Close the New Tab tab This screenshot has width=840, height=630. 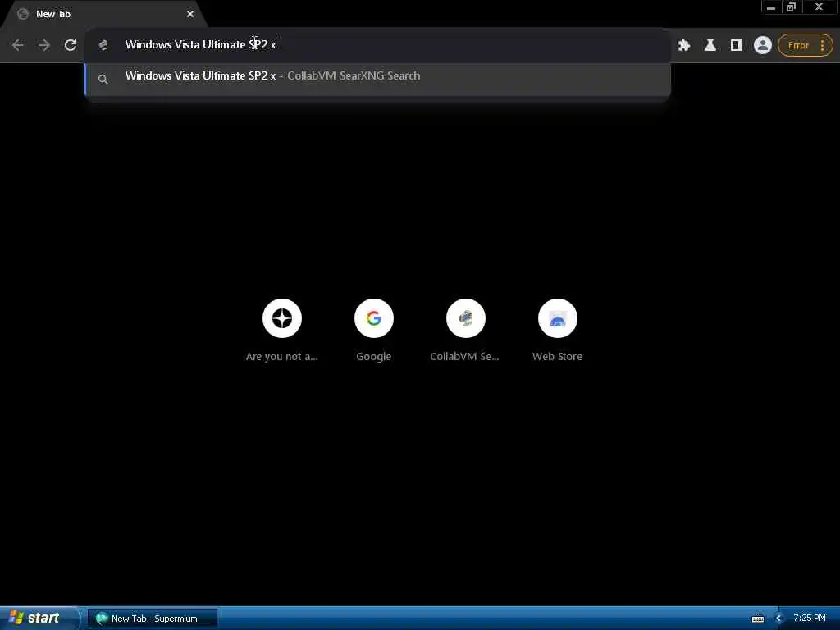pos(190,14)
